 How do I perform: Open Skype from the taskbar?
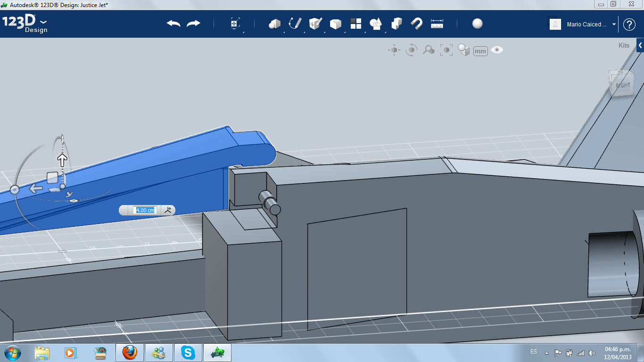[188, 353]
